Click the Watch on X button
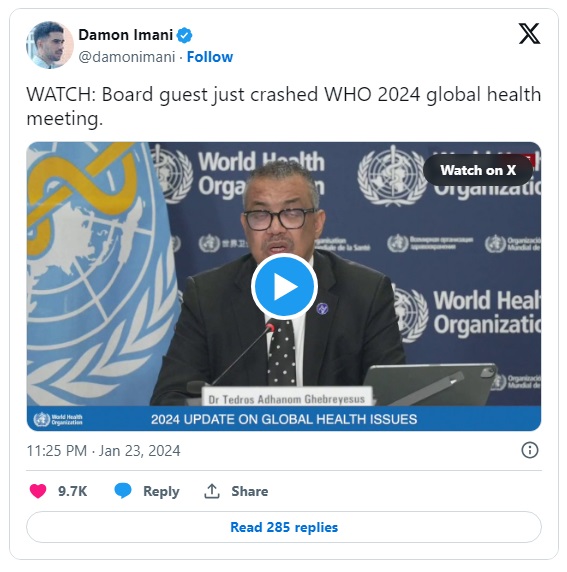567x572 pixels. pos(478,170)
